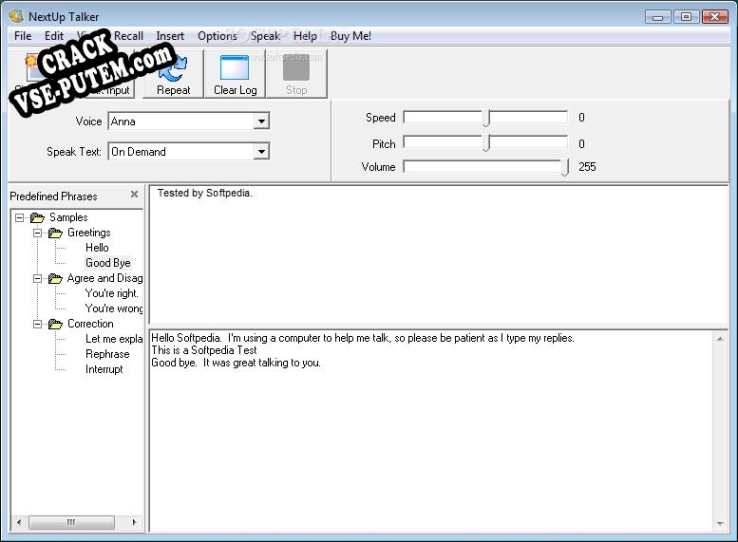Maximize the NextUp Talker window
Viewport: 738px width, 542px height.
(686, 17)
